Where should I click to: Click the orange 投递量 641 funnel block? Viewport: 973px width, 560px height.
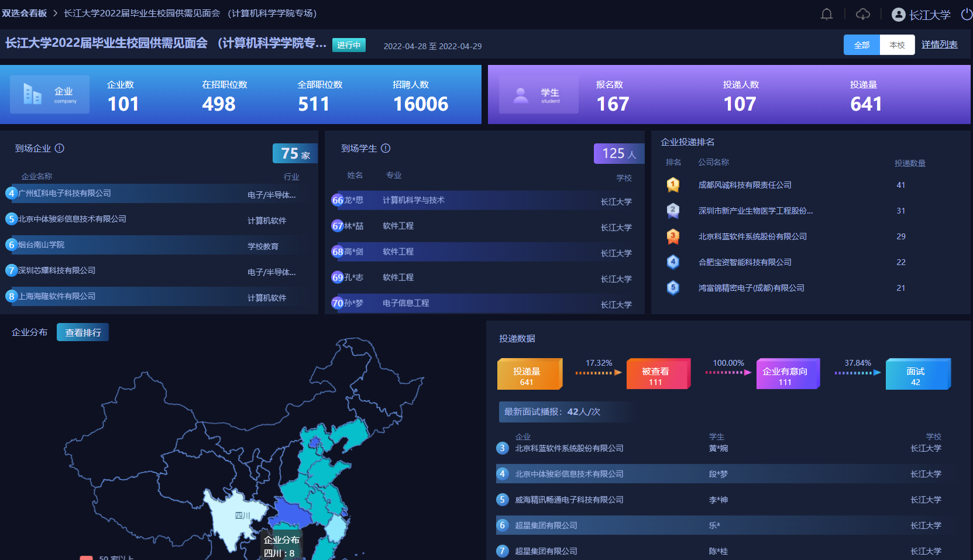tap(528, 375)
